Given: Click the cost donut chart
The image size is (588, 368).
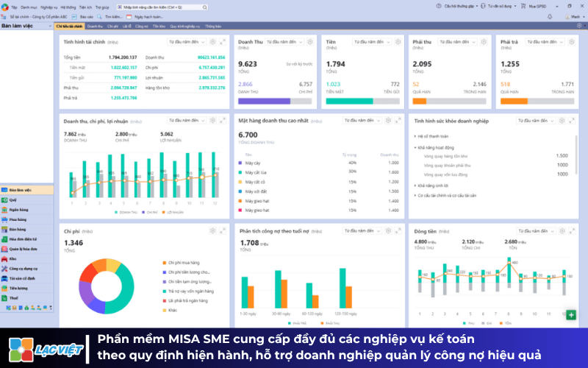Looking at the screenshot, I should point(107,286).
